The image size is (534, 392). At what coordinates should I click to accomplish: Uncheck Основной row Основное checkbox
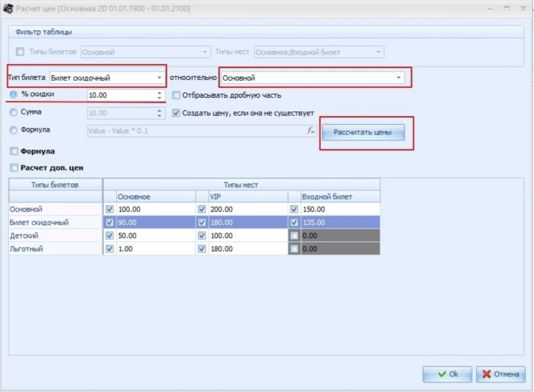(x=109, y=209)
